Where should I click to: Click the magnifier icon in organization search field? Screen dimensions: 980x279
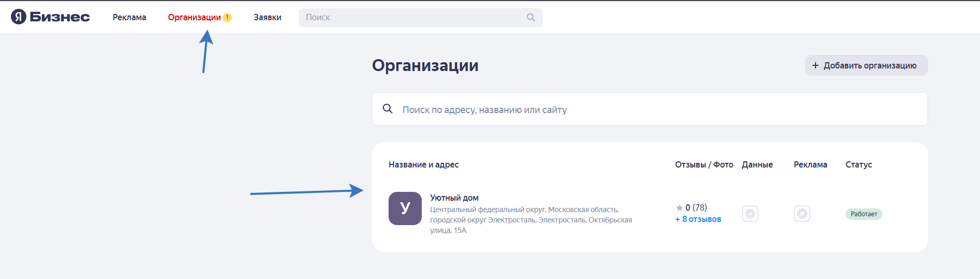[388, 109]
